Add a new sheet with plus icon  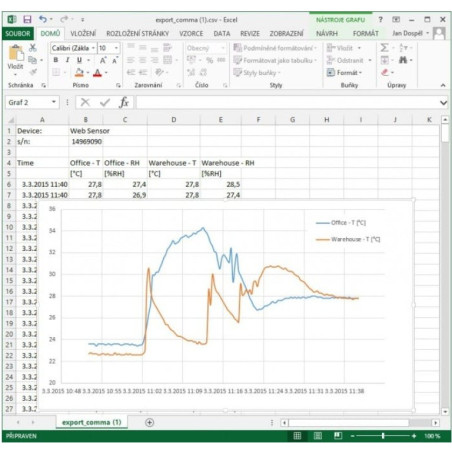pos(149,422)
